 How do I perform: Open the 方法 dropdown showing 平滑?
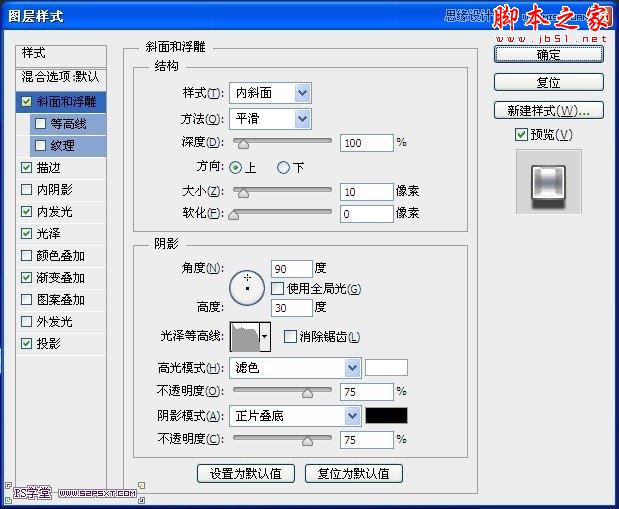[270, 119]
